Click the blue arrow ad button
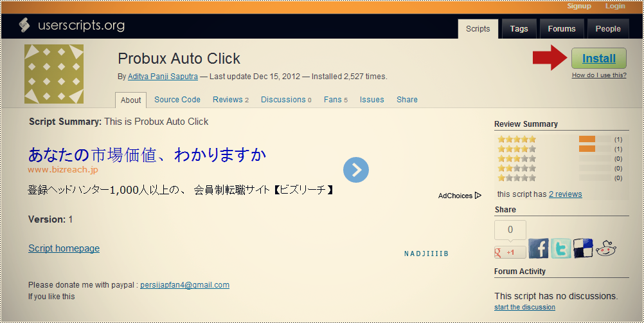This screenshot has height=323, width=644. [355, 169]
